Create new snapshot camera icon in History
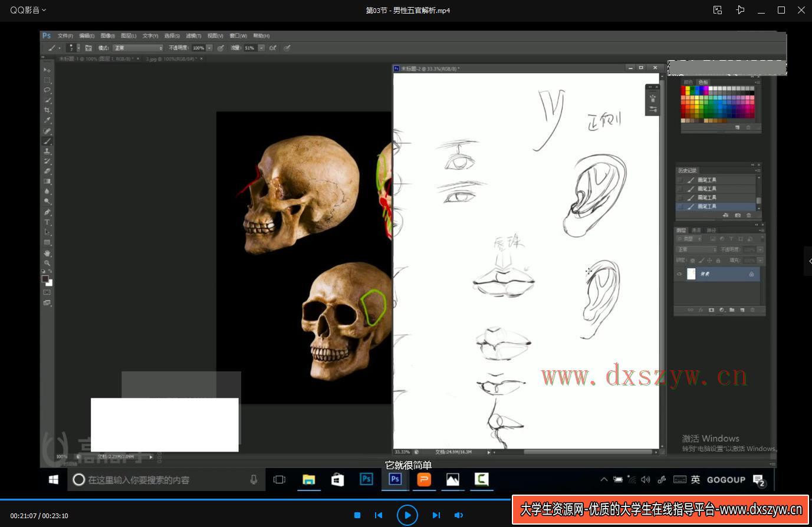812x527 pixels. (x=738, y=216)
